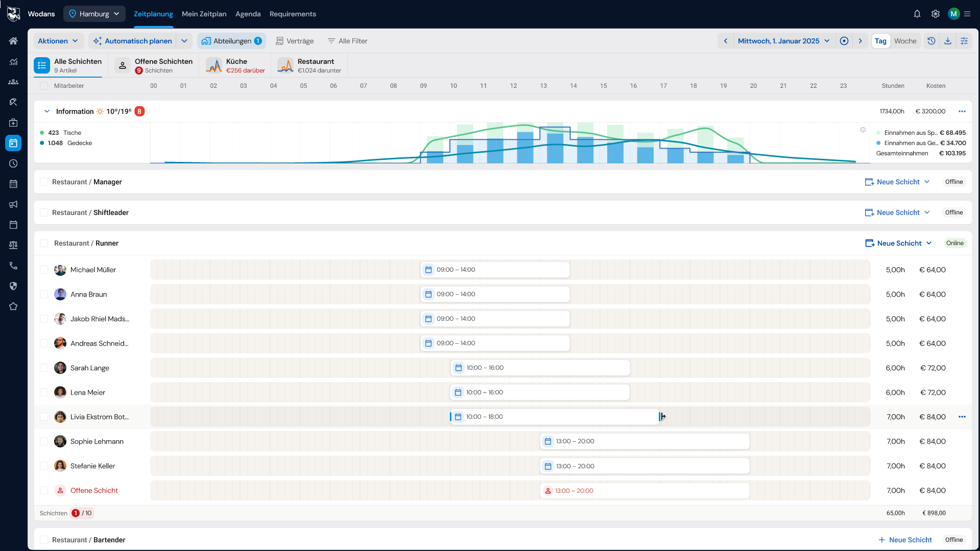Collapse the Information section chevron
Screen dimensions: 980x551
coord(47,111)
